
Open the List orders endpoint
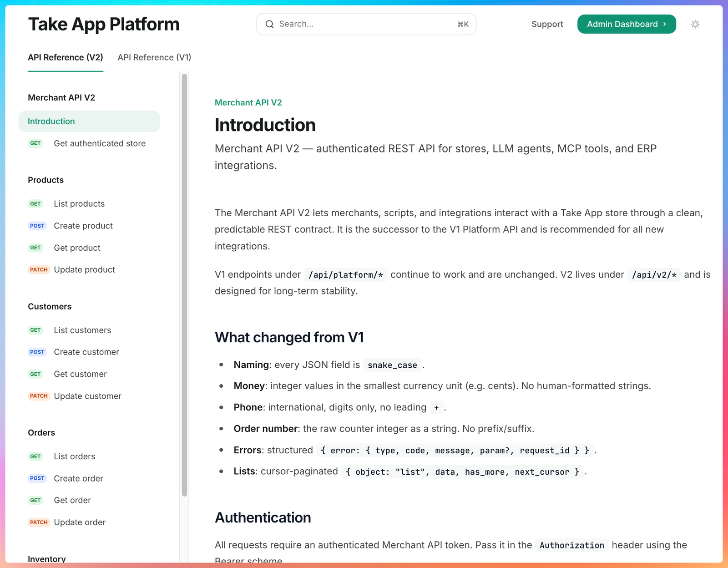pos(75,456)
